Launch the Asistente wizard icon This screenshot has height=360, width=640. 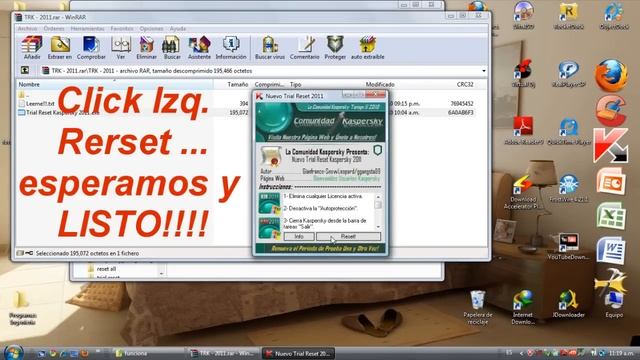pos(199,48)
